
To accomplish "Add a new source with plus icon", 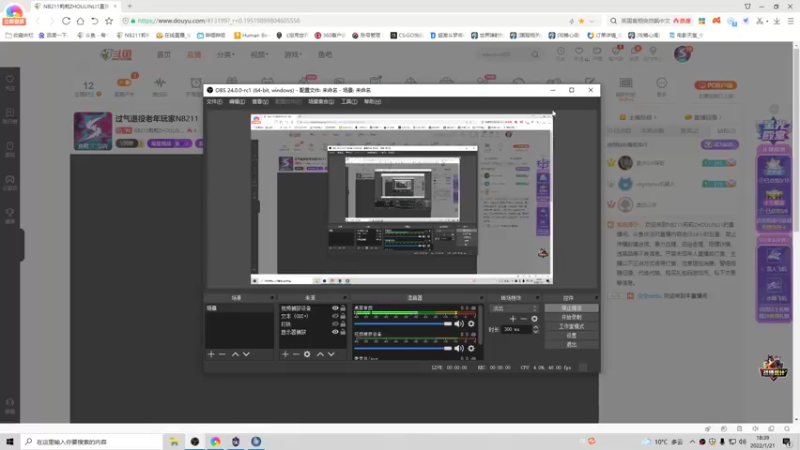I will pos(285,354).
